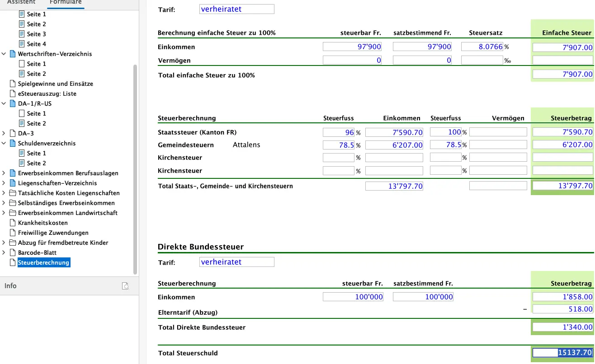This screenshot has width=595, height=364.
Task: Click the Staatssteuer Einkommen Steuerfuss field showing 96
Action: pos(338,132)
